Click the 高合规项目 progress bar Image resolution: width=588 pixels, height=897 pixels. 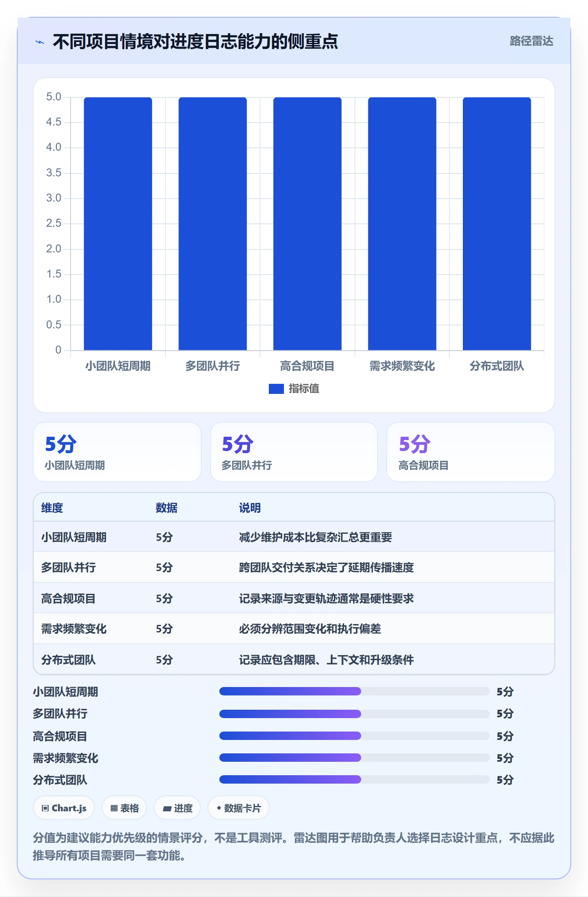tap(354, 736)
